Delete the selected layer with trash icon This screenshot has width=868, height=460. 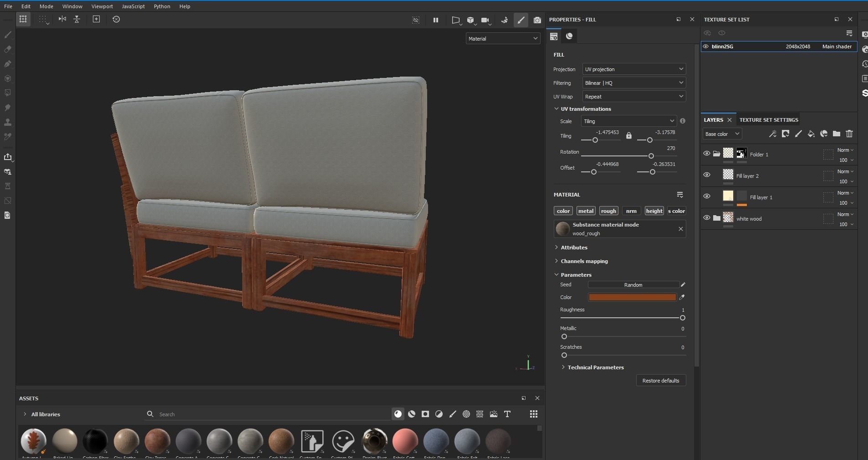tap(849, 134)
